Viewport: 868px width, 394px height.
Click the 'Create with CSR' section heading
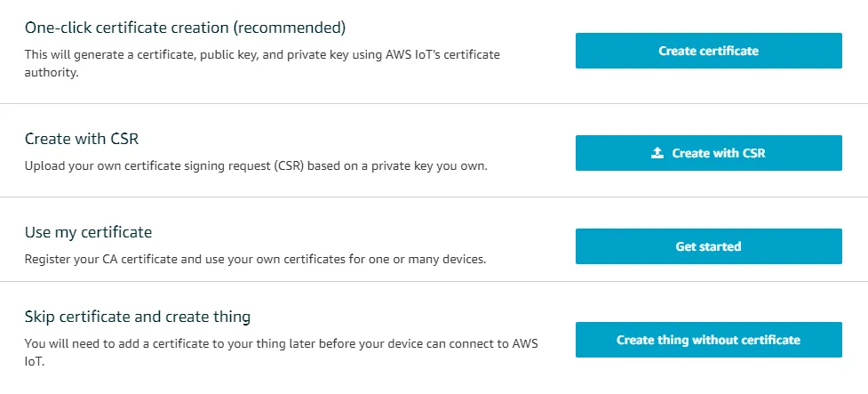pos(82,139)
